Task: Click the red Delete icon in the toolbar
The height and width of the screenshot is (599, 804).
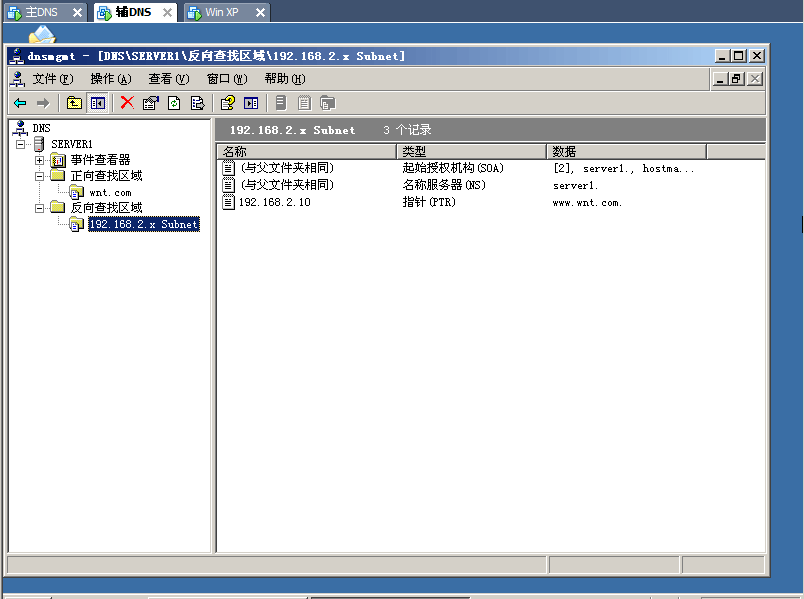Action: click(127, 103)
